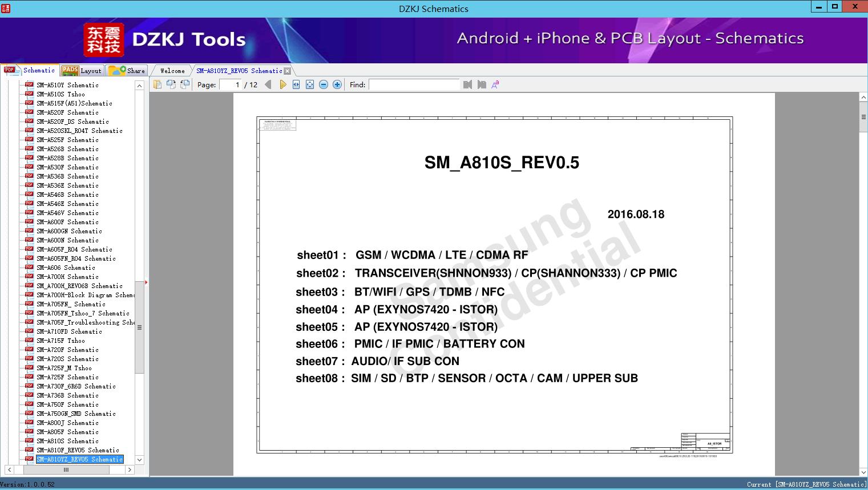Click the PDF icon beside SM-A720S Schematic
Image resolution: width=868 pixels, height=490 pixels.
[29, 359]
